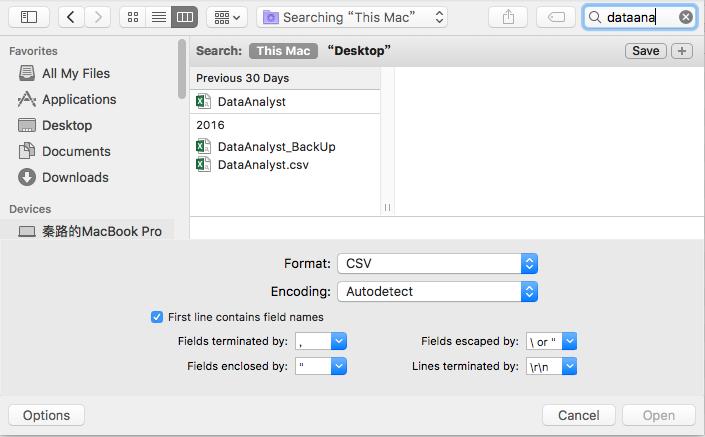Switch to icon view mode
The width and height of the screenshot is (705, 437).
click(133, 17)
